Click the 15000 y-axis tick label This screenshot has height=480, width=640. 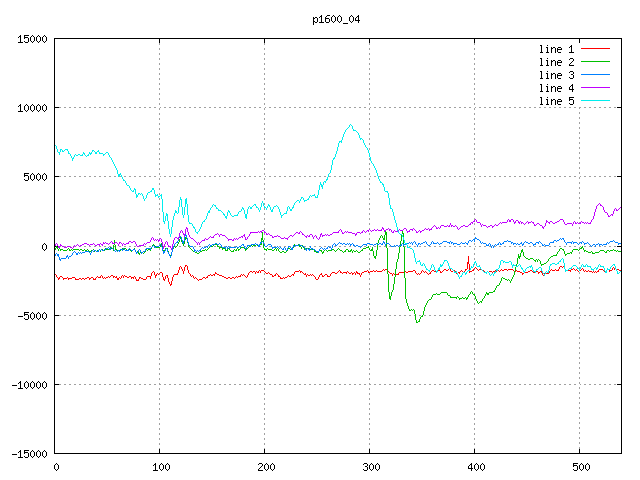pyautogui.click(x=32, y=39)
